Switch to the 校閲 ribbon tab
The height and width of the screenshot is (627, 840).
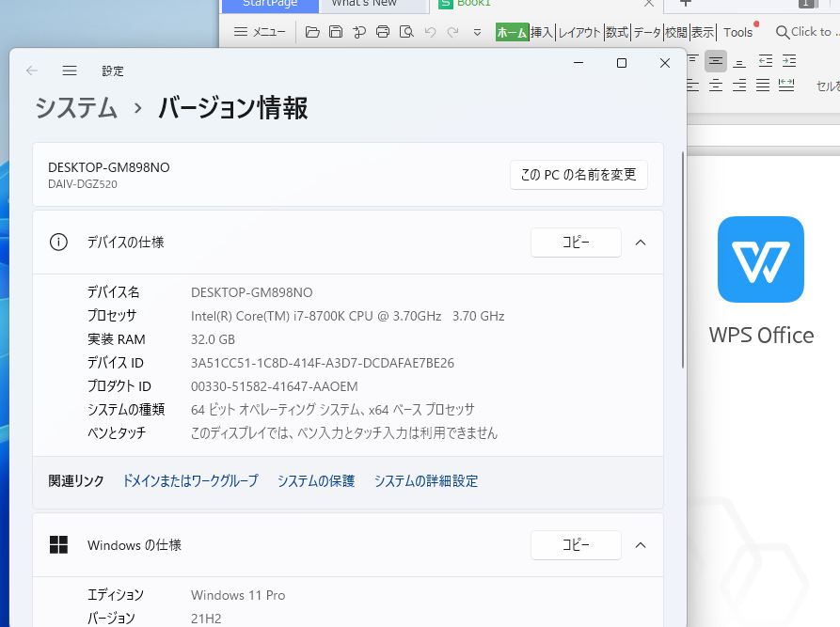tap(676, 32)
